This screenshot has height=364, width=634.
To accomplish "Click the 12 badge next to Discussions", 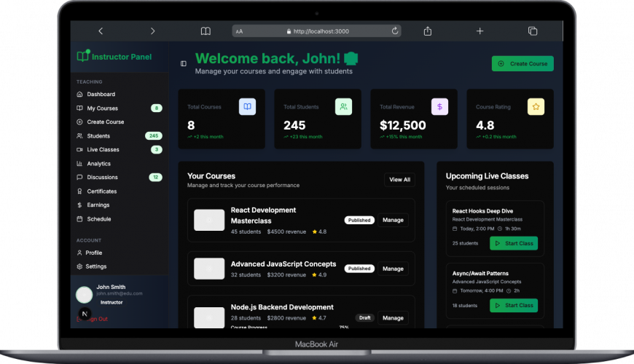I will coord(156,178).
